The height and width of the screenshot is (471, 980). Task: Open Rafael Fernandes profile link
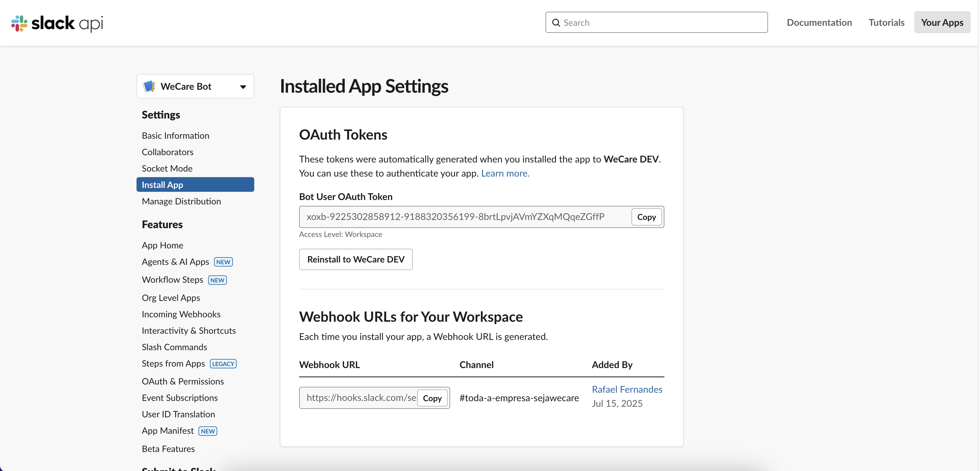click(x=627, y=389)
